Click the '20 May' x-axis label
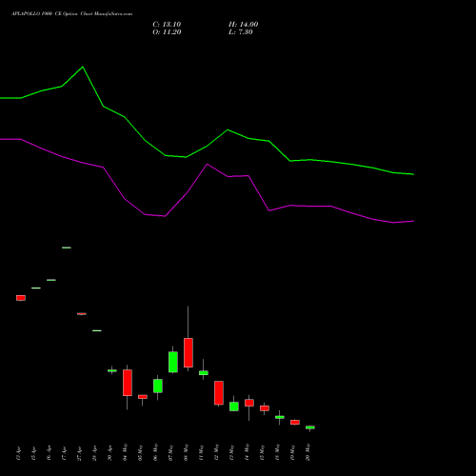The image size is (476, 476). coord(308,452)
